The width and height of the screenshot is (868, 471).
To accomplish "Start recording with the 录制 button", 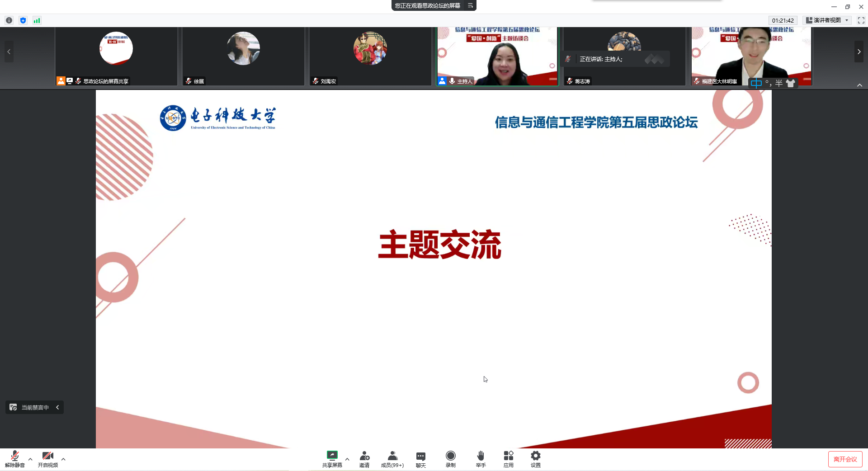I will coord(450,458).
